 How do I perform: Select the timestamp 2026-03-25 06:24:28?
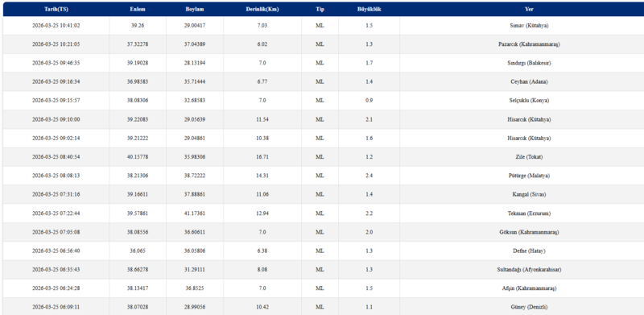(x=56, y=288)
